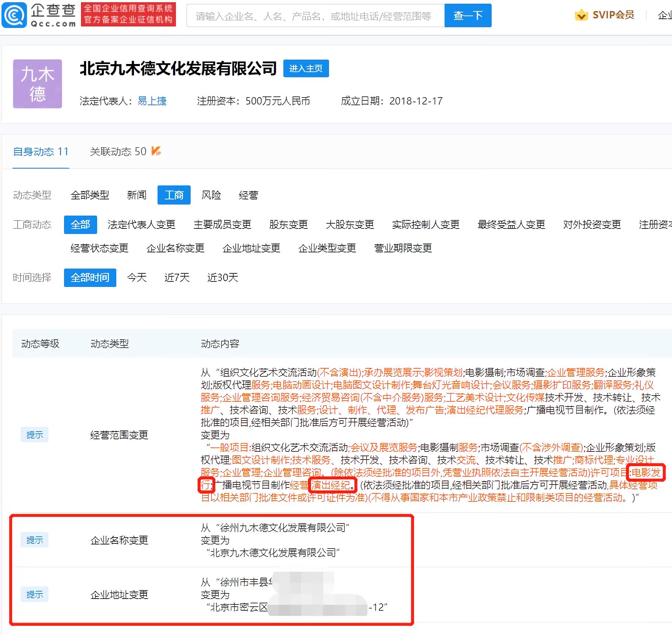Filter by 对外投资变更
Image resolution: width=672 pixels, height=635 pixels.
592,225
